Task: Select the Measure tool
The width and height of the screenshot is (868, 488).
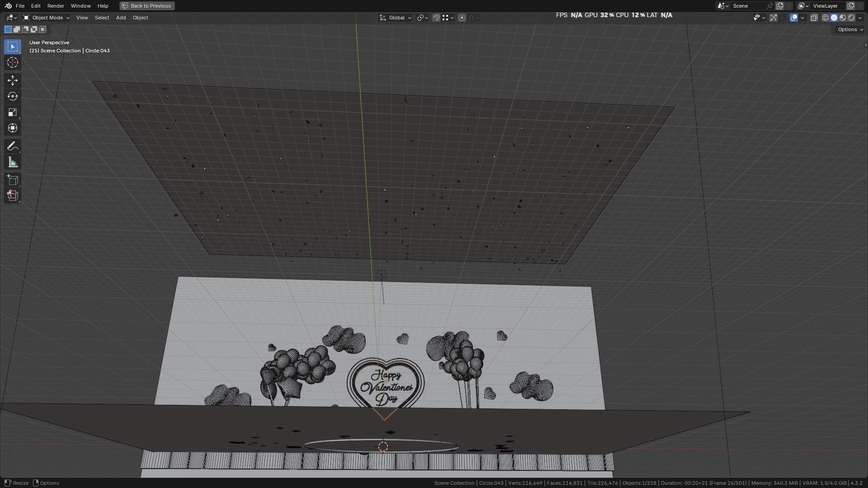Action: click(13, 162)
